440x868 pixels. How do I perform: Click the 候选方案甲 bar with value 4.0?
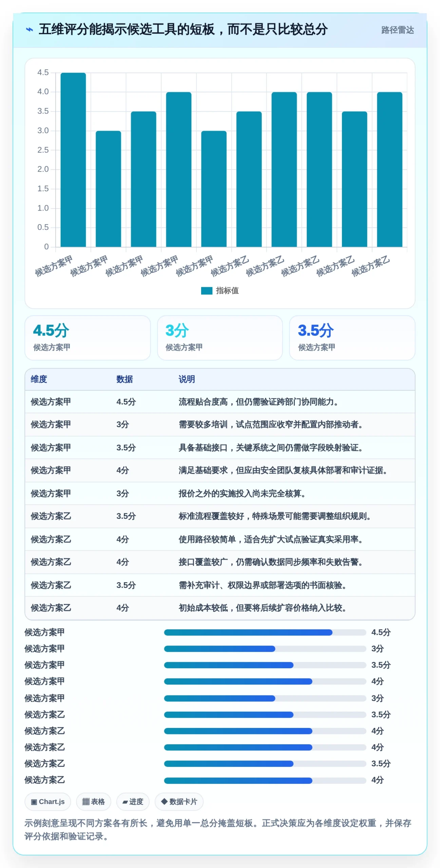coord(178,169)
